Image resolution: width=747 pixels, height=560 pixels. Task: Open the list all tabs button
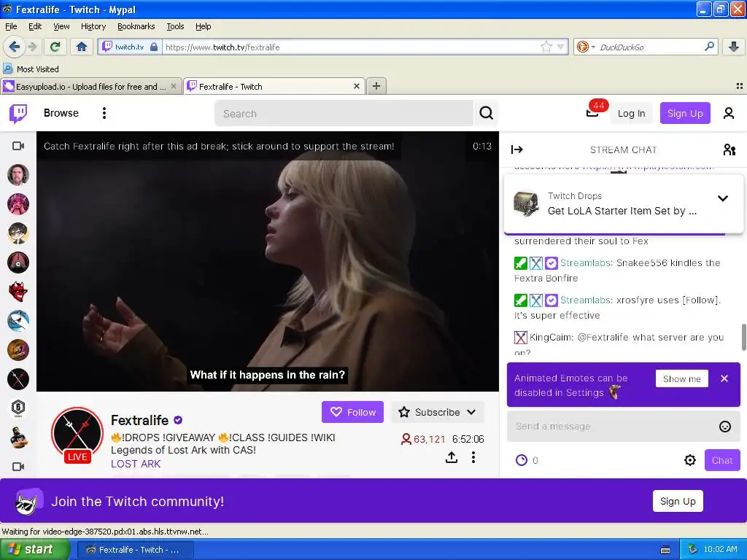[739, 86]
